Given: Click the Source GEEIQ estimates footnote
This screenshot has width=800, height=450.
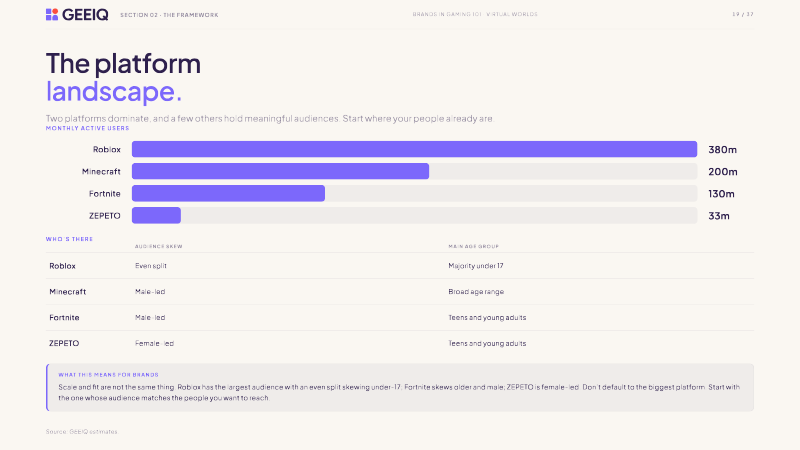Looking at the screenshot, I should point(82,432).
